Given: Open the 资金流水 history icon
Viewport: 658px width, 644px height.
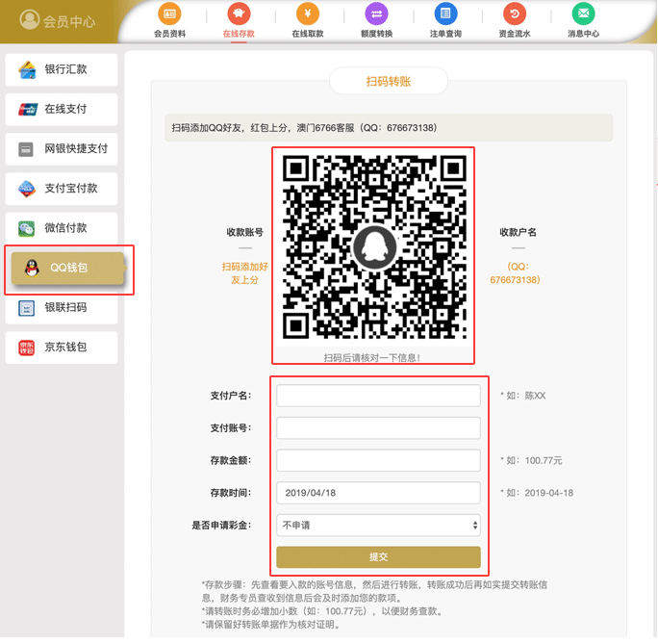Looking at the screenshot, I should click(514, 13).
